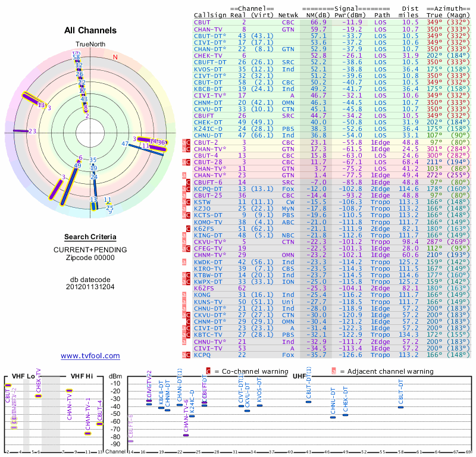Click the adjacent channel badge on KWDK-DT row

[x=184, y=262]
